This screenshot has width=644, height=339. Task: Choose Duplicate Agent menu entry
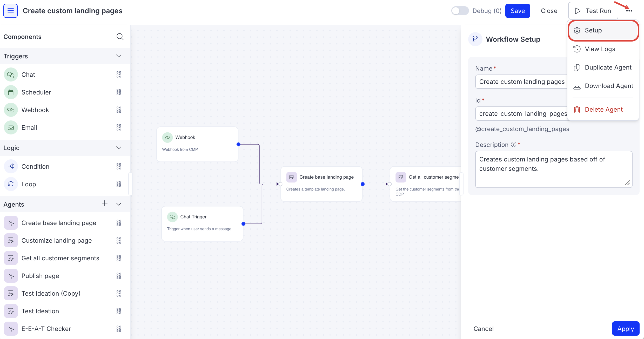click(608, 67)
